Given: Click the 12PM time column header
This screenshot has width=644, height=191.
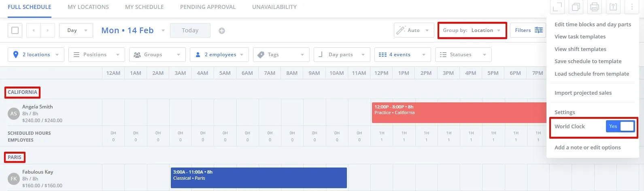Looking at the screenshot, I should coord(381,73).
